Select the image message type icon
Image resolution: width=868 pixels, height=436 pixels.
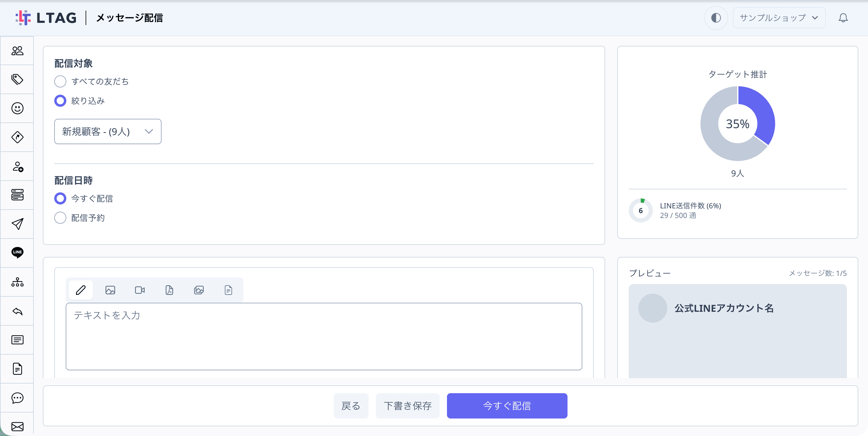pyautogui.click(x=110, y=290)
